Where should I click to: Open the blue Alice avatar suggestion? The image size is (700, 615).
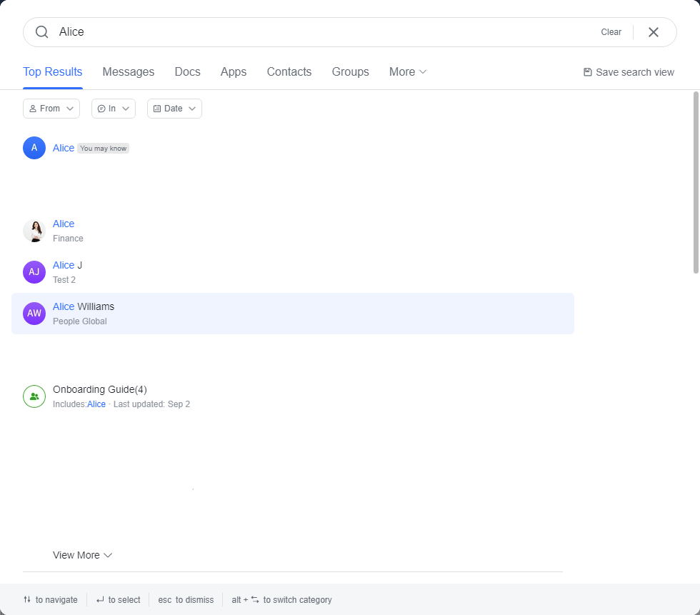click(x=34, y=148)
